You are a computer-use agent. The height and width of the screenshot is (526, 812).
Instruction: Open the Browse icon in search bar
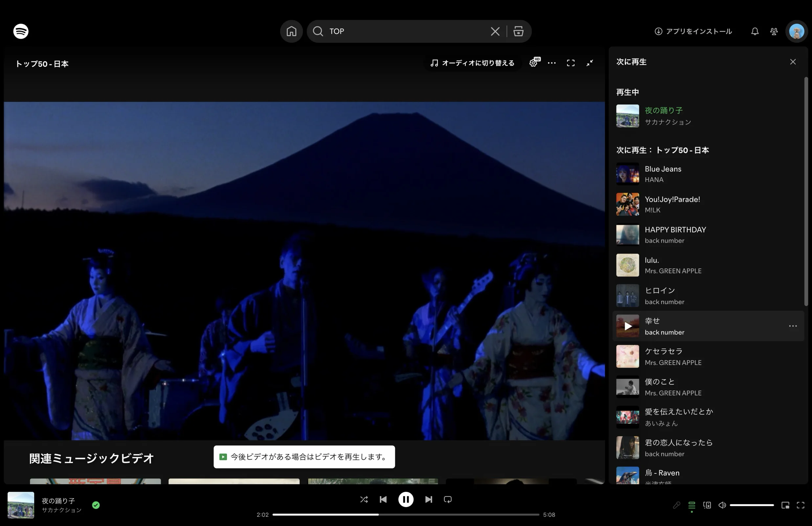518,31
